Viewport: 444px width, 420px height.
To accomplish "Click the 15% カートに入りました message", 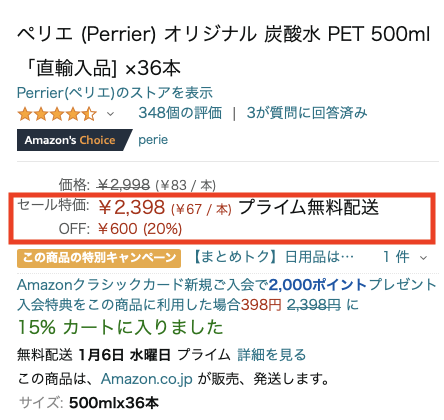I will point(120,327).
